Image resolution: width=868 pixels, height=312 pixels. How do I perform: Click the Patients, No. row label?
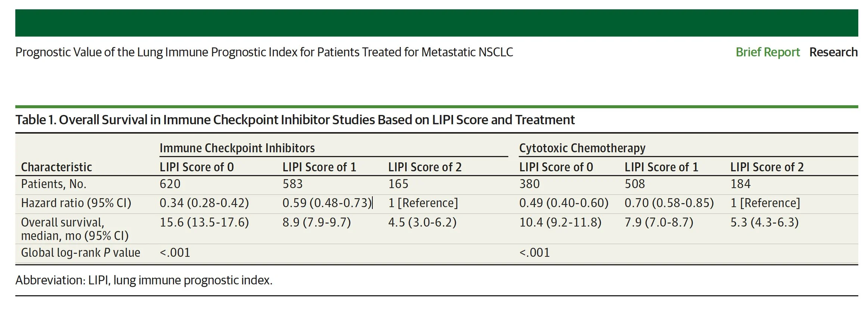pos(53,184)
